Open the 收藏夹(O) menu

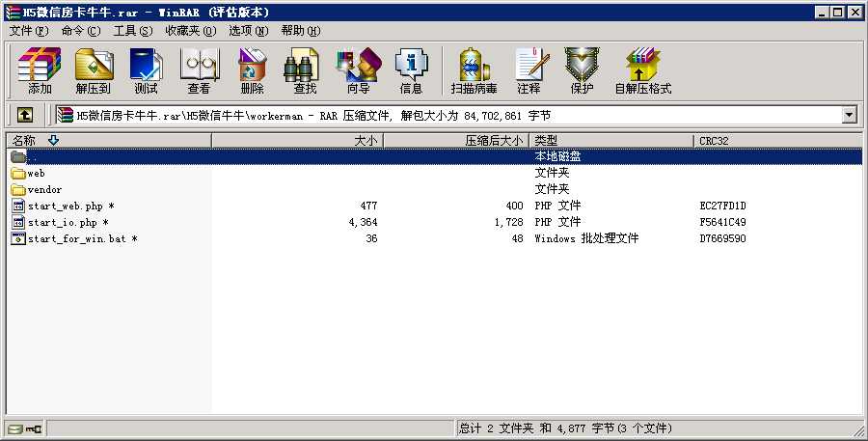(x=191, y=31)
